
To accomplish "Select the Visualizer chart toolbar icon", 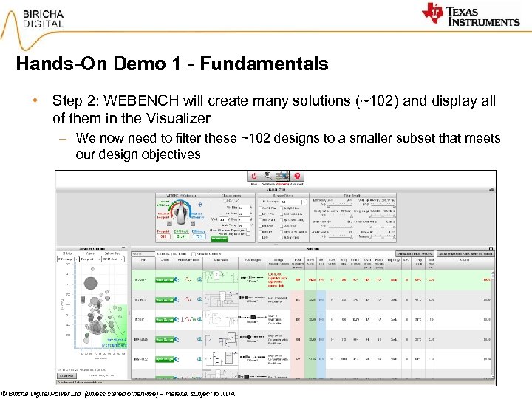I will click(x=282, y=176).
